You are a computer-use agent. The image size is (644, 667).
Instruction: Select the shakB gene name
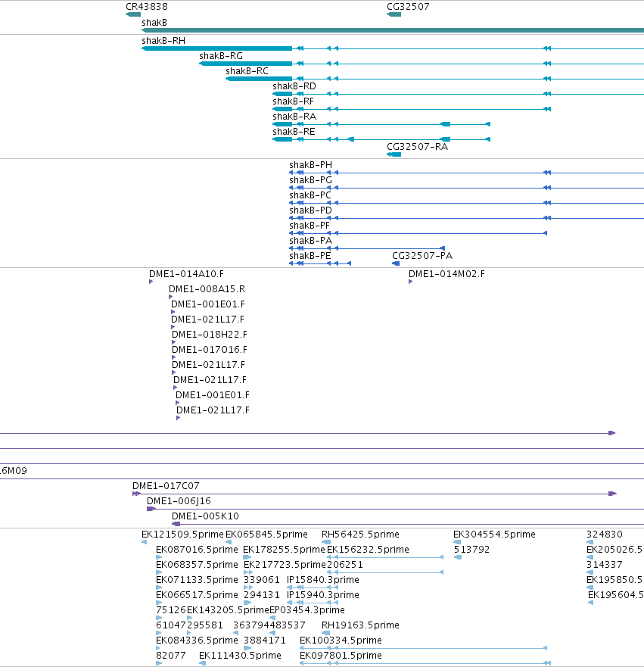coord(154,23)
